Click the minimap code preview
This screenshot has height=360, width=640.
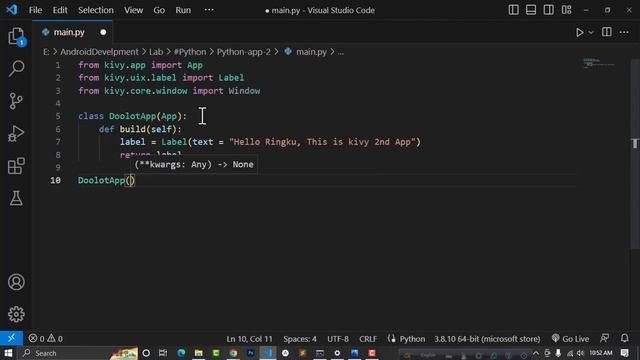(598, 63)
